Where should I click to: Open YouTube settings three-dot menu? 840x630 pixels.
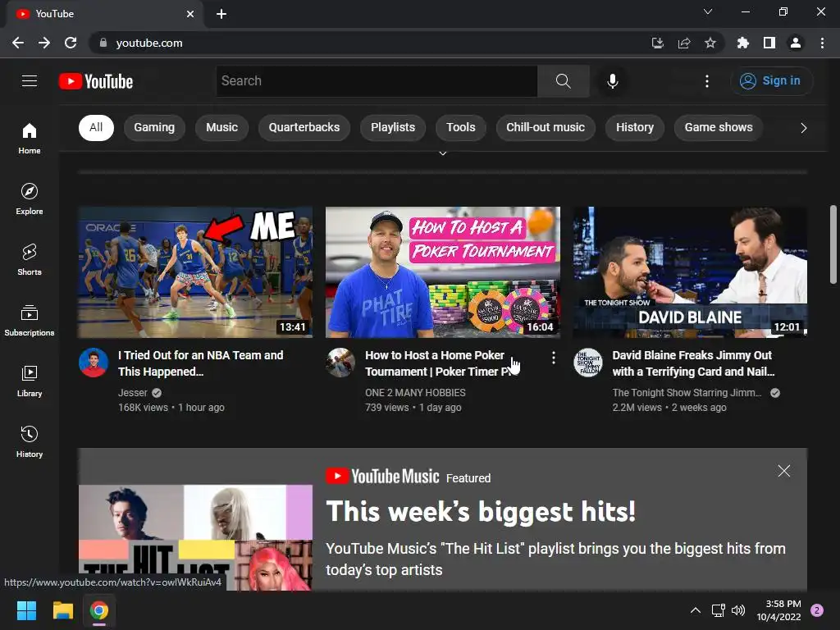(x=707, y=81)
